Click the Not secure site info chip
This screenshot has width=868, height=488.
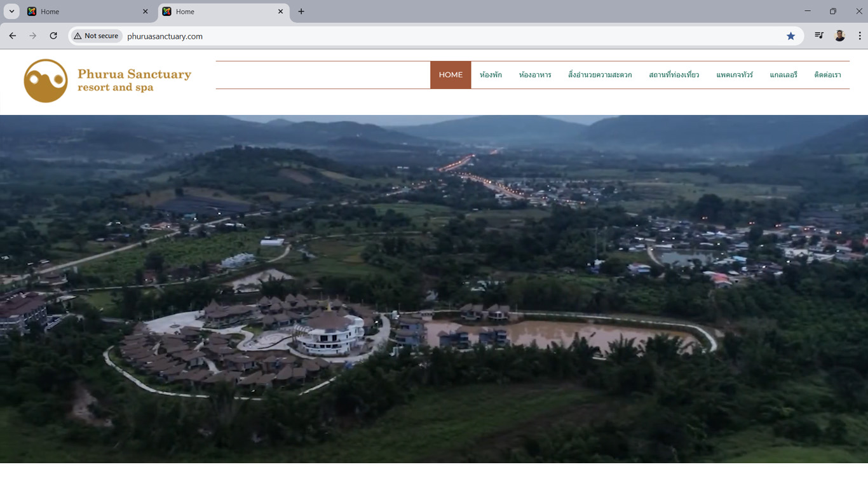point(97,36)
